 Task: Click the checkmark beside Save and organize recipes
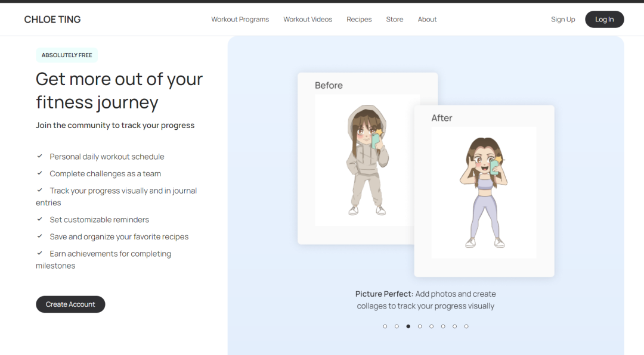pos(40,236)
